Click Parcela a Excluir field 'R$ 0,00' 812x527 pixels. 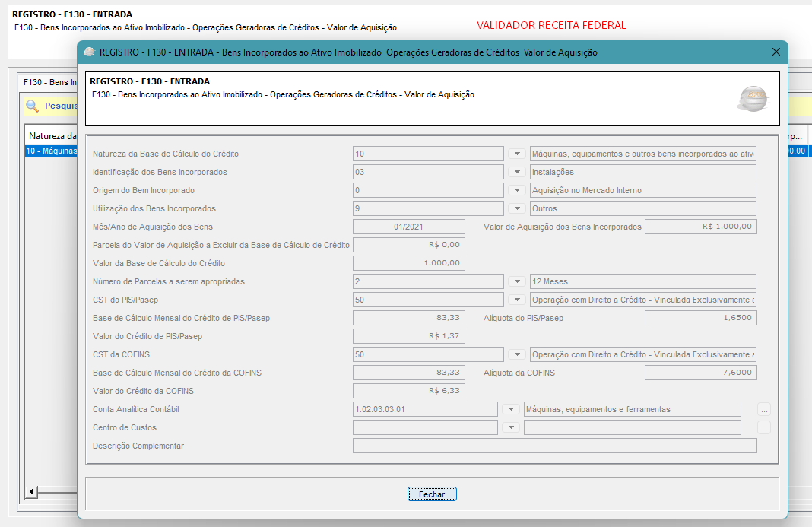coord(409,245)
